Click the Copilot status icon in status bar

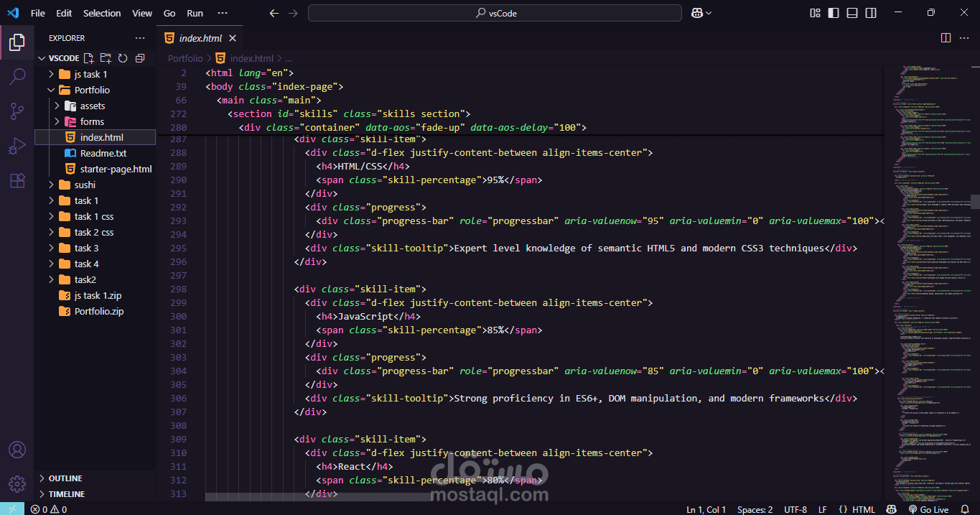(891, 509)
